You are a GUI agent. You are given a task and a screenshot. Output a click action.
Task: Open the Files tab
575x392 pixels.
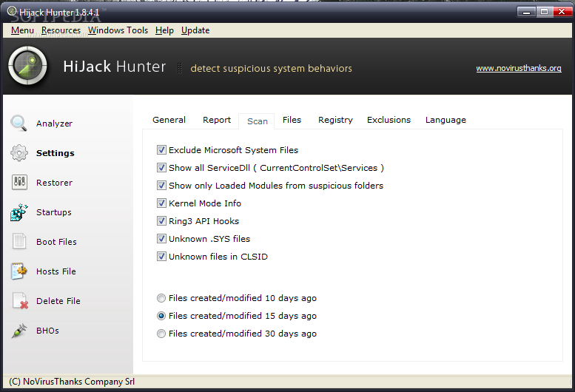[x=292, y=120]
